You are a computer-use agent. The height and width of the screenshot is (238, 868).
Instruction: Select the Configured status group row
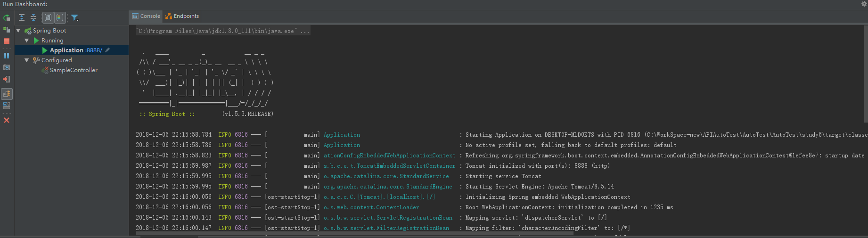(x=72, y=60)
